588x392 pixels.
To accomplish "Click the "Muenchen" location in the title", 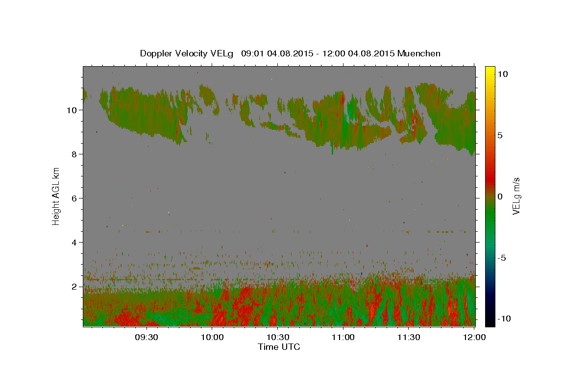I will [419, 53].
